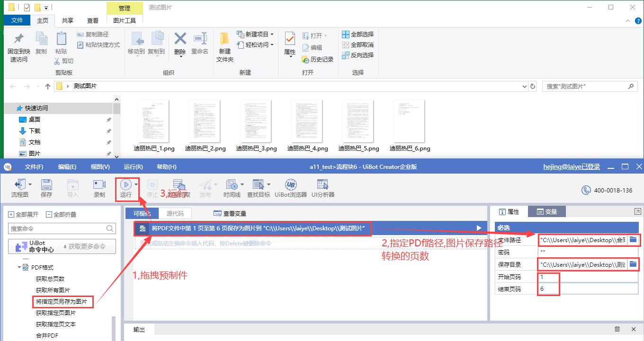Viewport: 644px width, 341px height.
Task: Open the Run button dropdown arrow
Action: 136,184
